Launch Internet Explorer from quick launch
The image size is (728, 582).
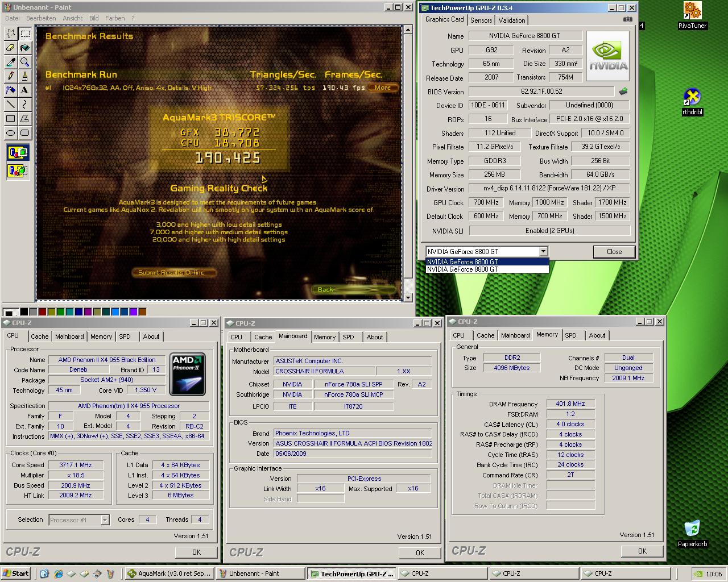[x=59, y=573]
